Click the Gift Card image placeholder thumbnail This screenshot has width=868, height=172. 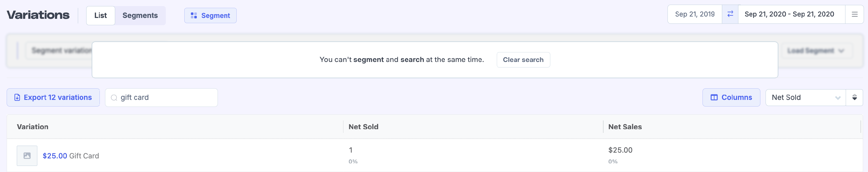tap(27, 155)
